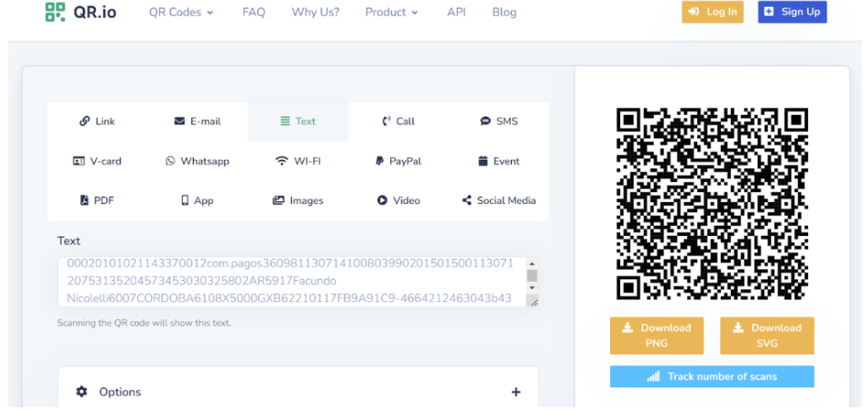Select the Whatsapp icon
This screenshot has height=417, width=868.
point(170,161)
